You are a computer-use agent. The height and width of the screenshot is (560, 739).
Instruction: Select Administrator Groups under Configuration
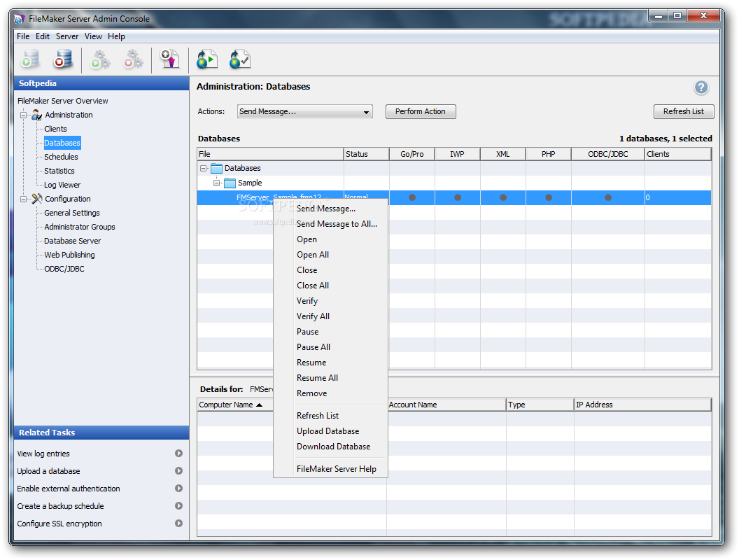click(80, 227)
